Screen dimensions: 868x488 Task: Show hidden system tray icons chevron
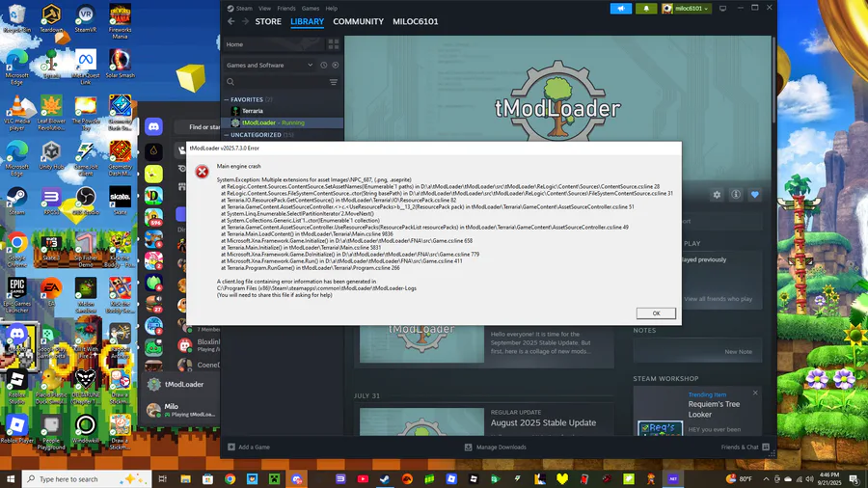coord(766,479)
